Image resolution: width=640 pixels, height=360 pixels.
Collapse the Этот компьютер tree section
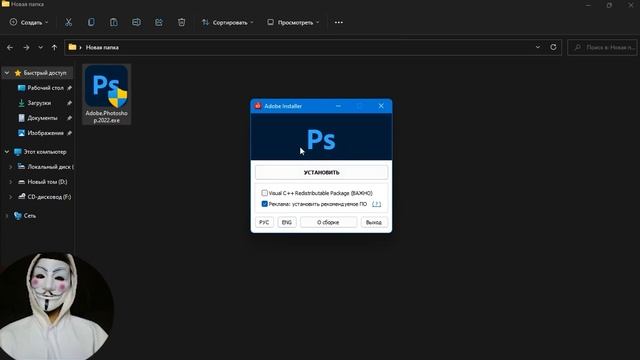tap(7, 152)
